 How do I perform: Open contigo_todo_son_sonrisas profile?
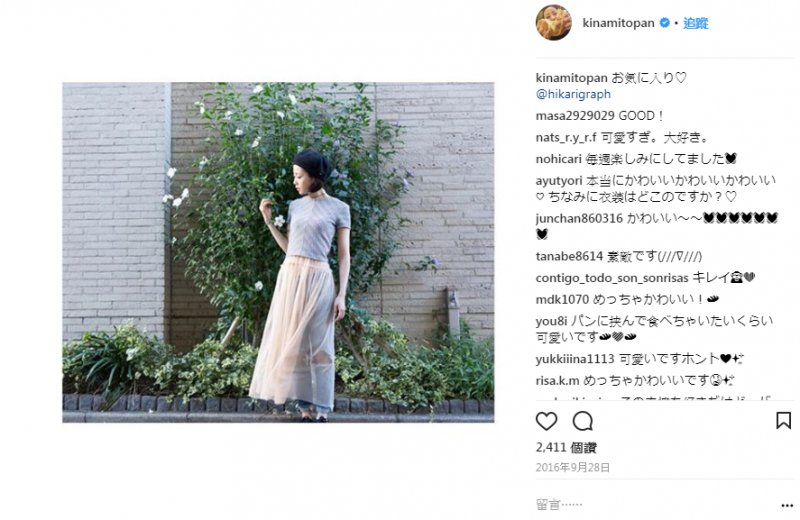[x=612, y=278]
